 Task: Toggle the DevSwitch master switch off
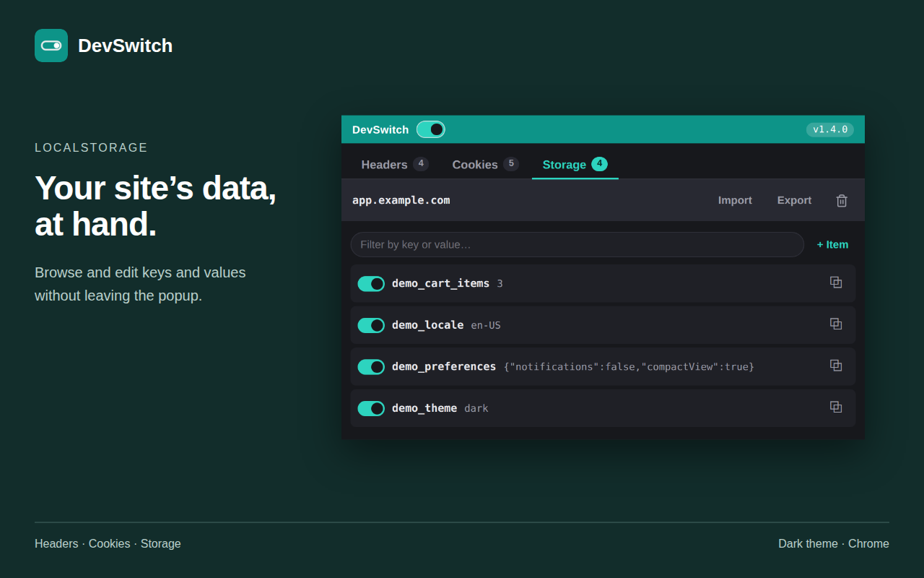point(431,129)
